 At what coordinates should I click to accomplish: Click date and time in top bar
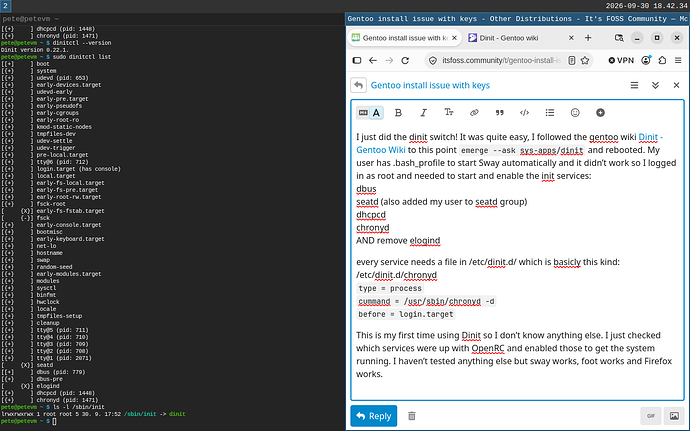point(646,6)
